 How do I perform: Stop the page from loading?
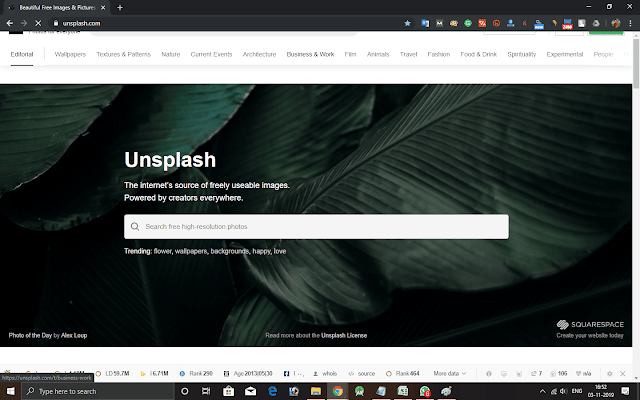[x=38, y=23]
